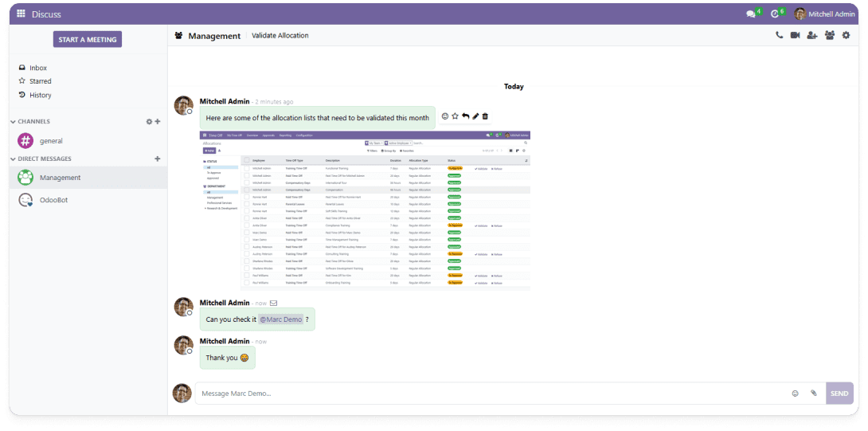
Task: Show the member list using group icon
Action: (x=829, y=36)
